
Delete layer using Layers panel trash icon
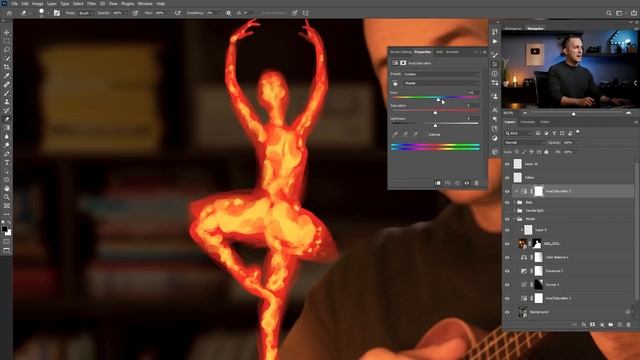click(x=629, y=324)
